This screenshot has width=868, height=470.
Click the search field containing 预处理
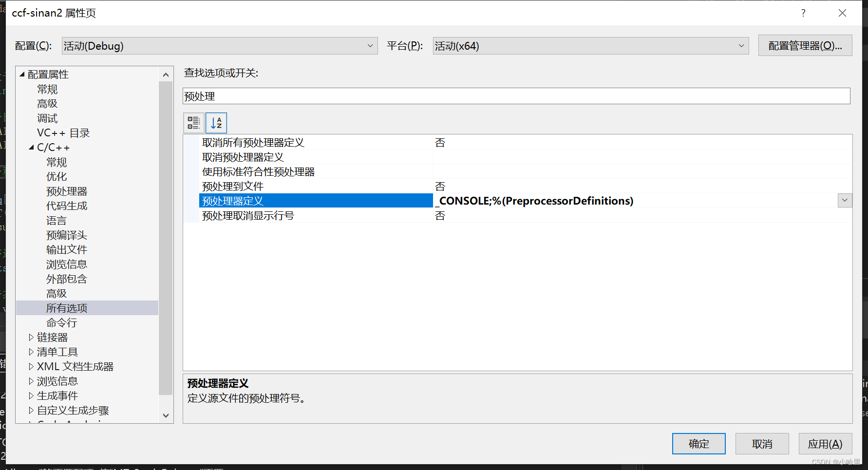click(516, 96)
